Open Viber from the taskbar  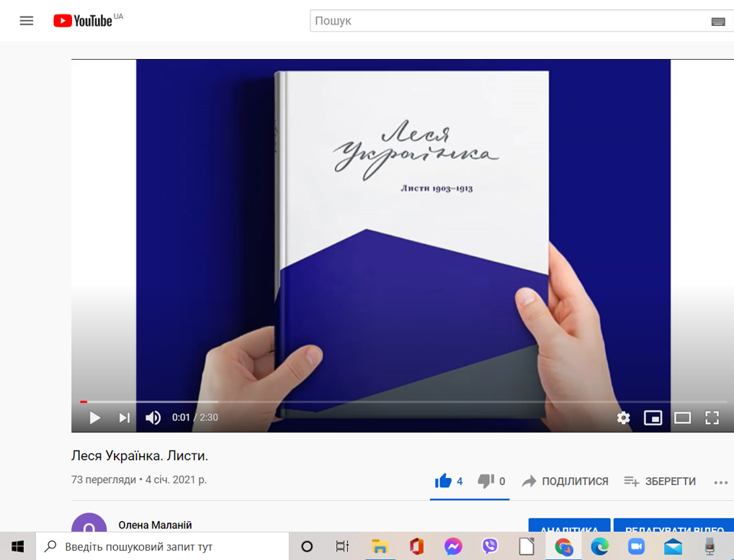(490, 546)
